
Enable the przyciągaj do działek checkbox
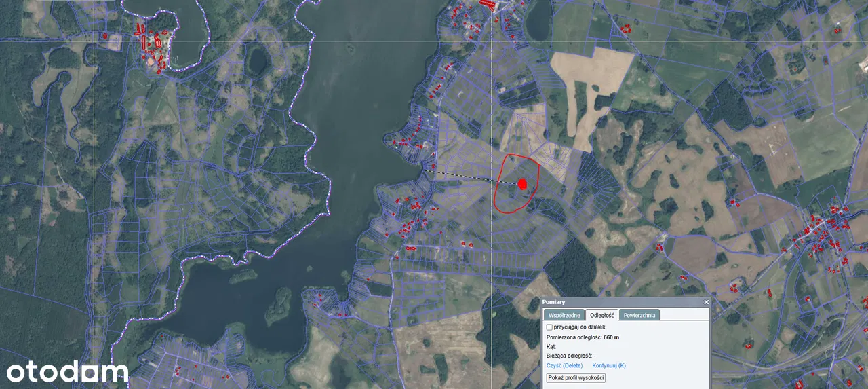pos(549,327)
